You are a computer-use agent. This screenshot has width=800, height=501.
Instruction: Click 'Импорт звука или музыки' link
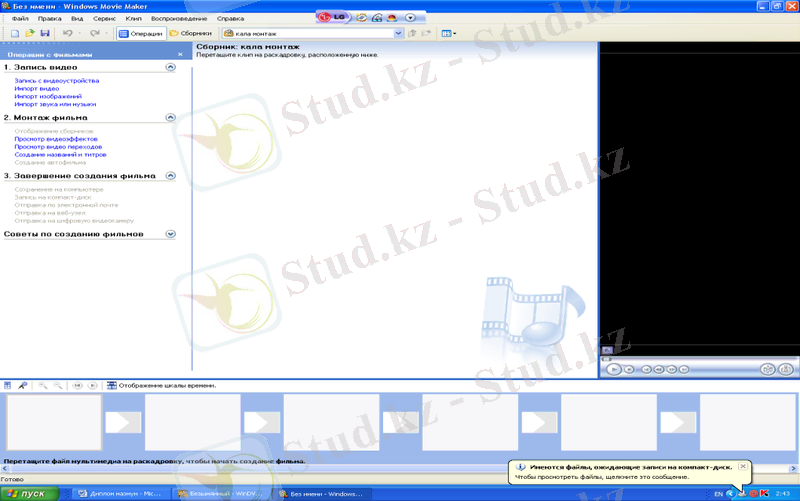(x=55, y=104)
